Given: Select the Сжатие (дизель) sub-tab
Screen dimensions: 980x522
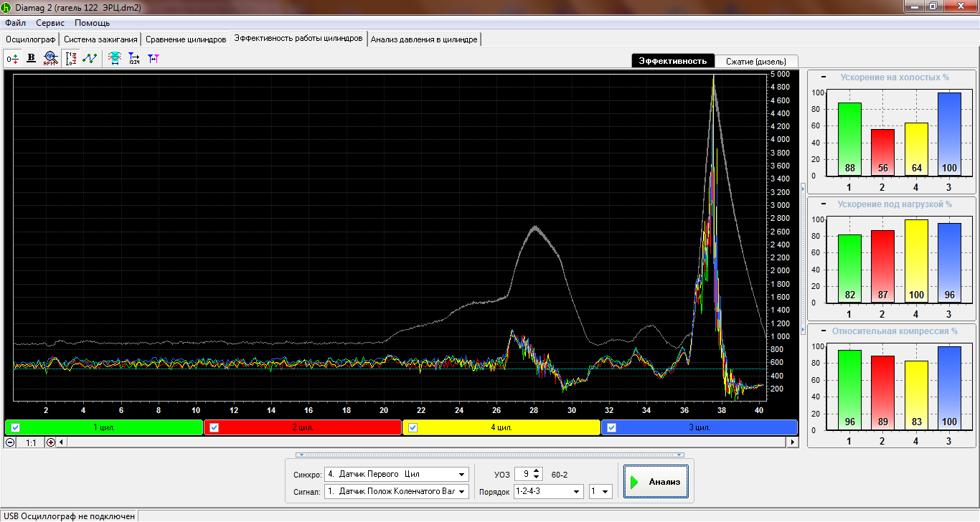Looking at the screenshot, I should tap(756, 61).
